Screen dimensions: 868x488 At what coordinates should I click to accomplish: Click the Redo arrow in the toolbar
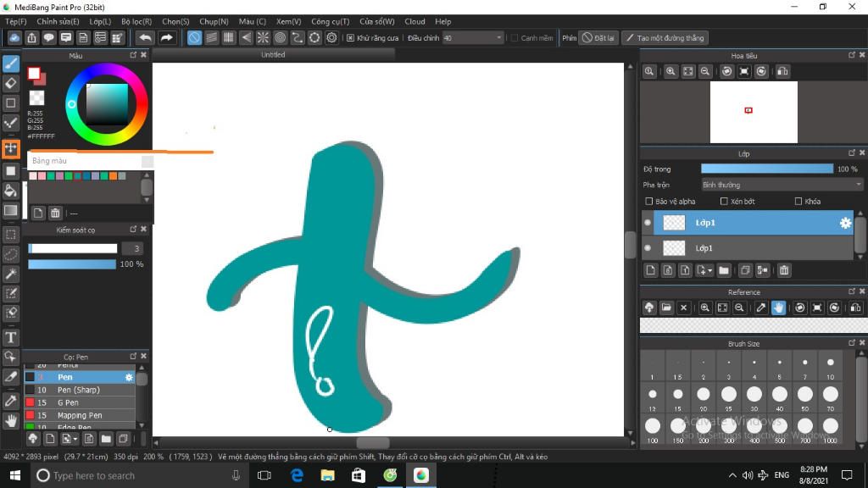(166, 37)
